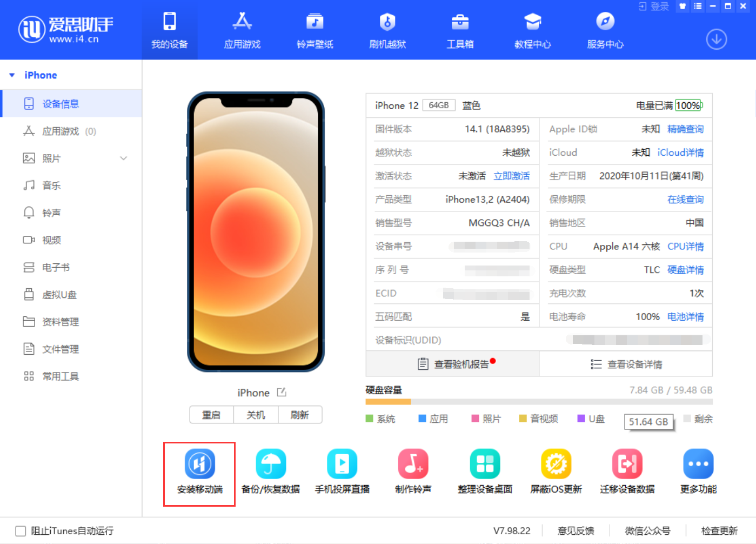Image resolution: width=756 pixels, height=544 pixels.
Task: Open 电池详情 link
Action: [x=685, y=317]
